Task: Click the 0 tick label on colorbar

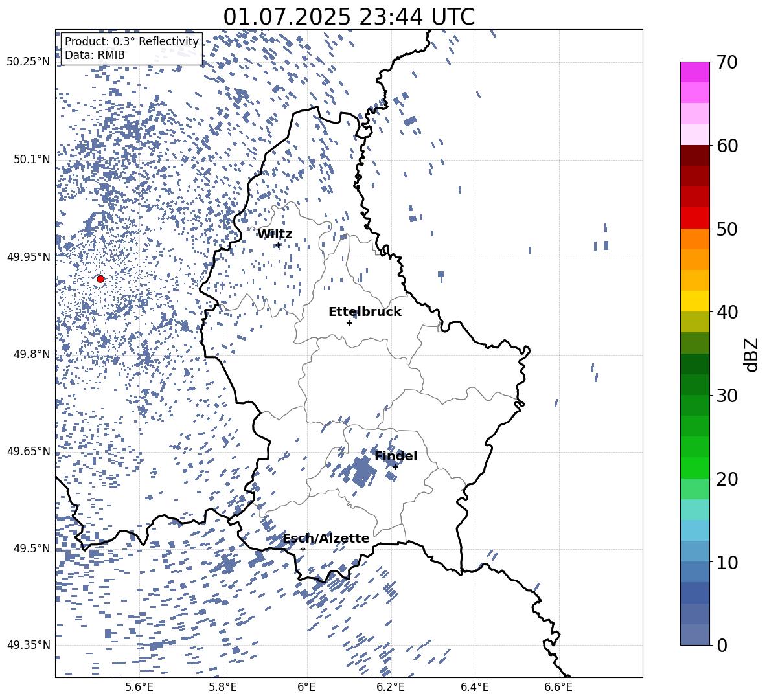Action: [x=722, y=645]
